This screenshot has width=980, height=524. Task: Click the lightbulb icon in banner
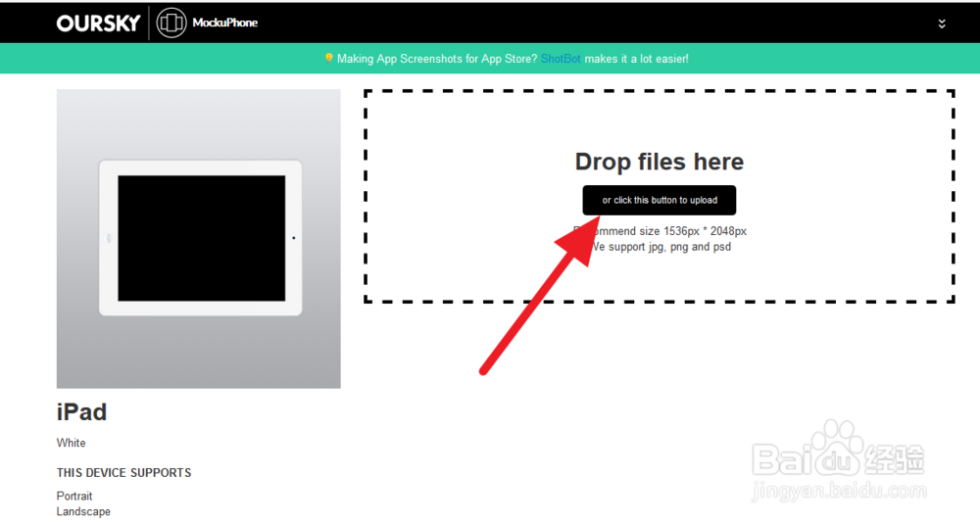tap(328, 58)
